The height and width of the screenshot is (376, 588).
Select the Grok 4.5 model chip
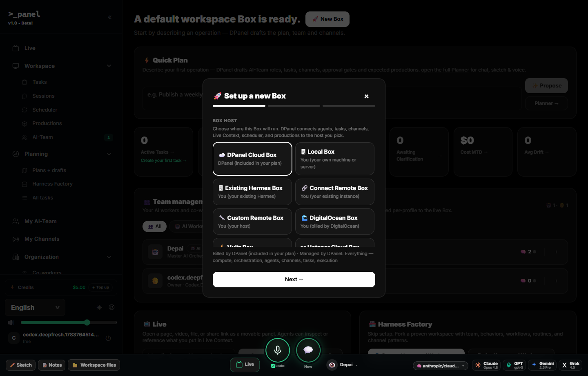[x=570, y=365]
